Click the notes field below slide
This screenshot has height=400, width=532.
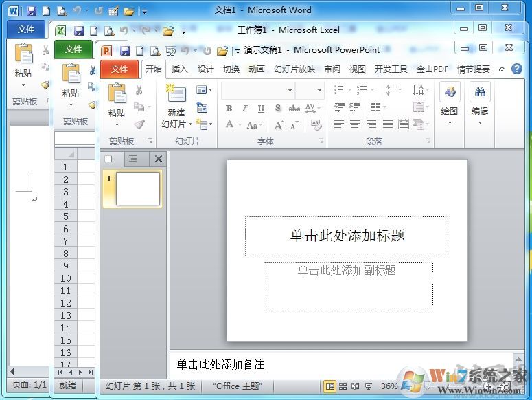coord(342,366)
